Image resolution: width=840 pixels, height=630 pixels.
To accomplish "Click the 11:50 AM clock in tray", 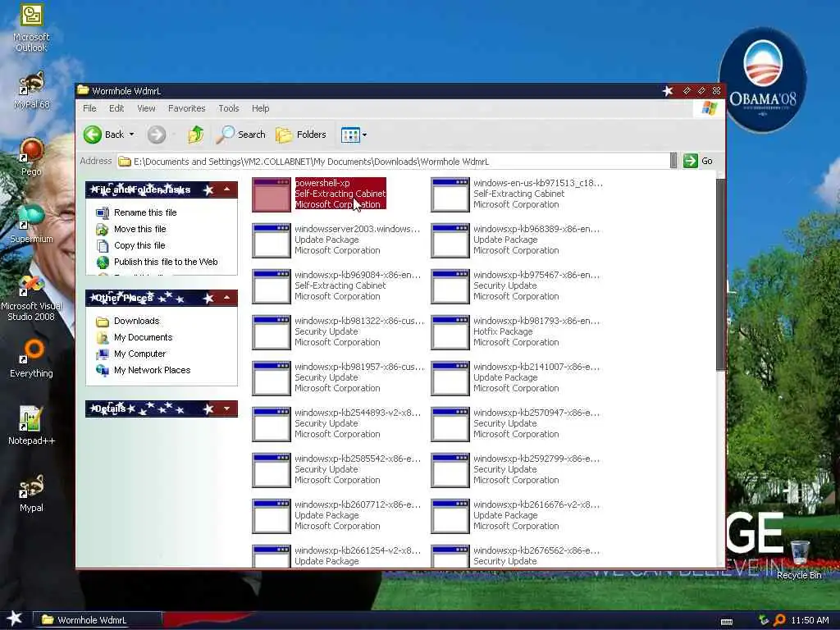I will tap(810, 620).
